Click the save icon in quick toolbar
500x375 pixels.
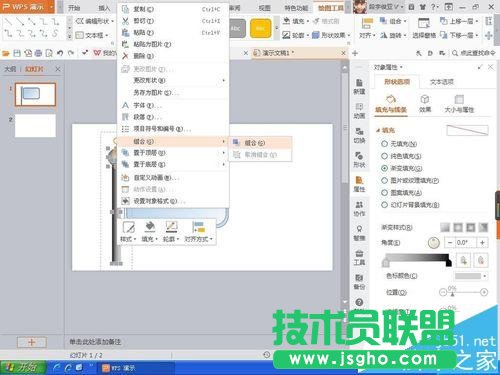17,53
